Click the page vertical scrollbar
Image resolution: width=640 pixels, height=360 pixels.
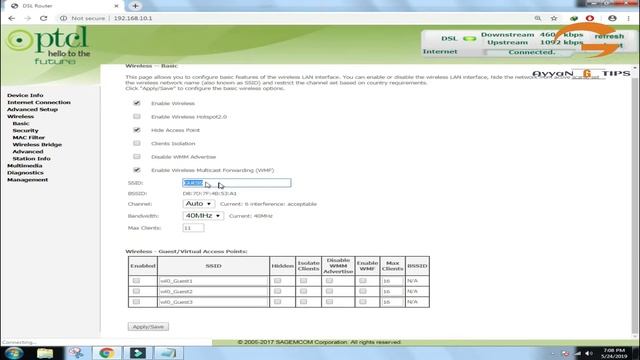[635, 202]
